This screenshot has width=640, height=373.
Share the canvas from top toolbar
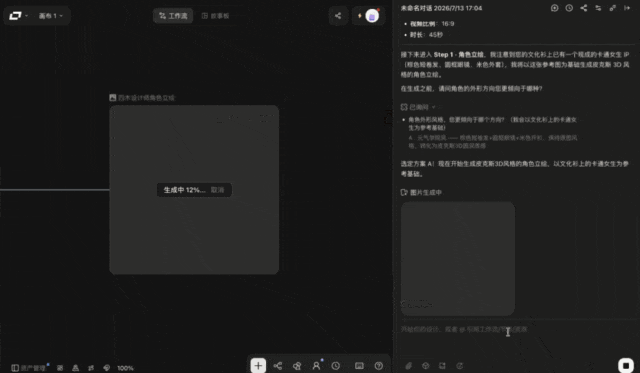[x=338, y=16]
